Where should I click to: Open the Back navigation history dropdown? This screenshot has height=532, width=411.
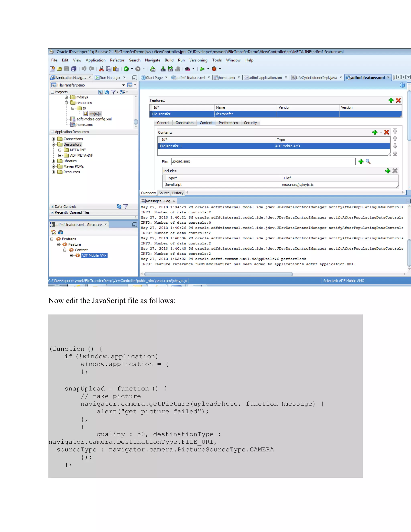[132, 69]
